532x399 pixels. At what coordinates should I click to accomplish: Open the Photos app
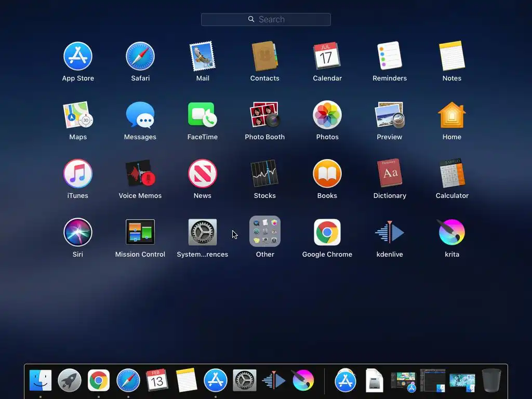pyautogui.click(x=327, y=115)
